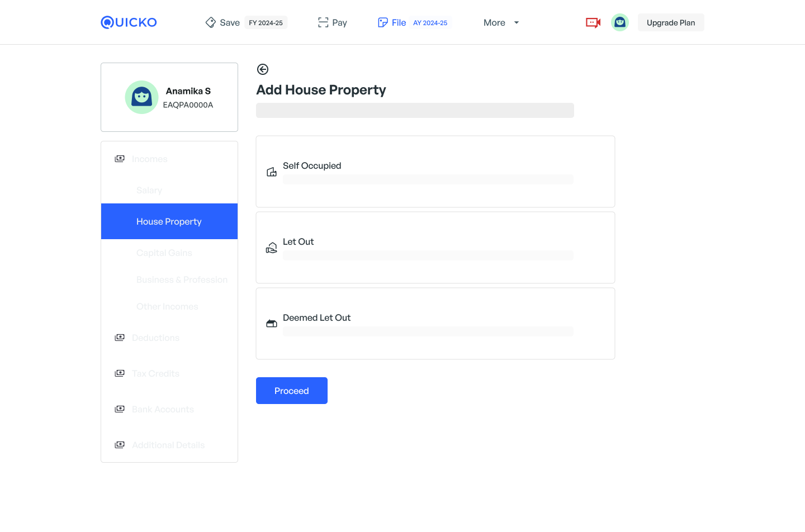The width and height of the screenshot is (805, 532).
Task: Click the Quicko logo
Action: 129,22
